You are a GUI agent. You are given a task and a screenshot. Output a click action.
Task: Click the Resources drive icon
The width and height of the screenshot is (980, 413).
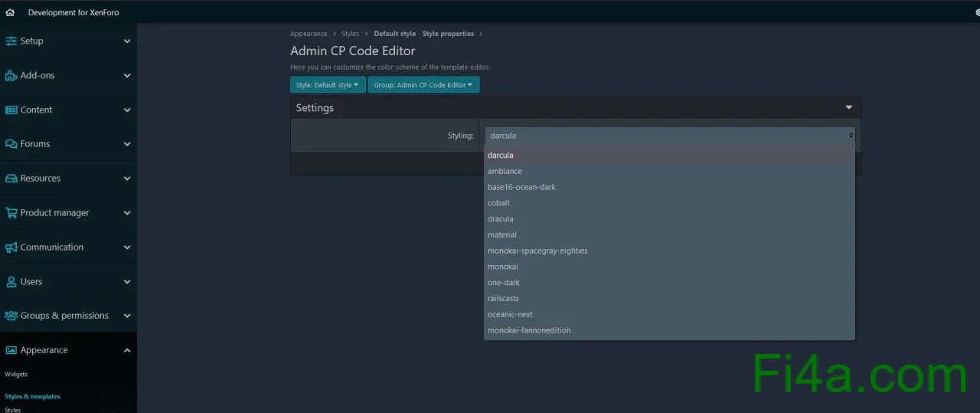pos(11,179)
